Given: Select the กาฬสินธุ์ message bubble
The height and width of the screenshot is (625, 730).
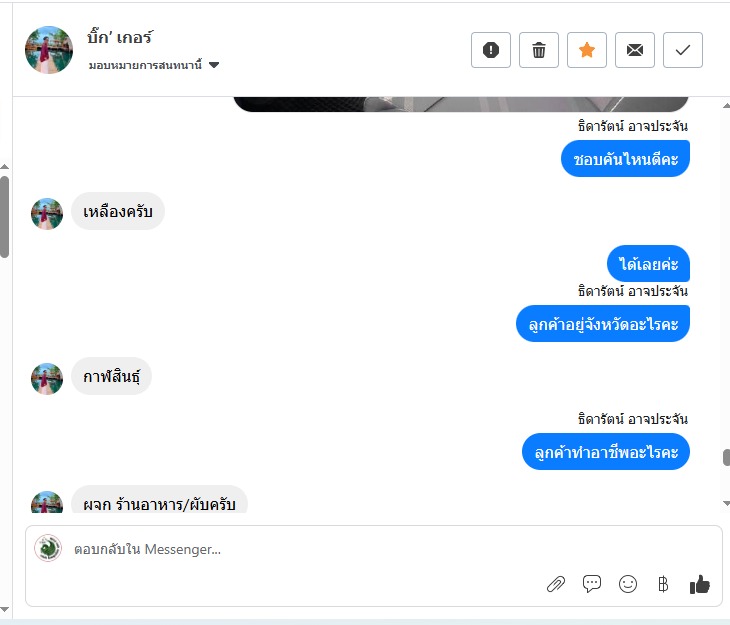Looking at the screenshot, I should pyautogui.click(x=111, y=376).
